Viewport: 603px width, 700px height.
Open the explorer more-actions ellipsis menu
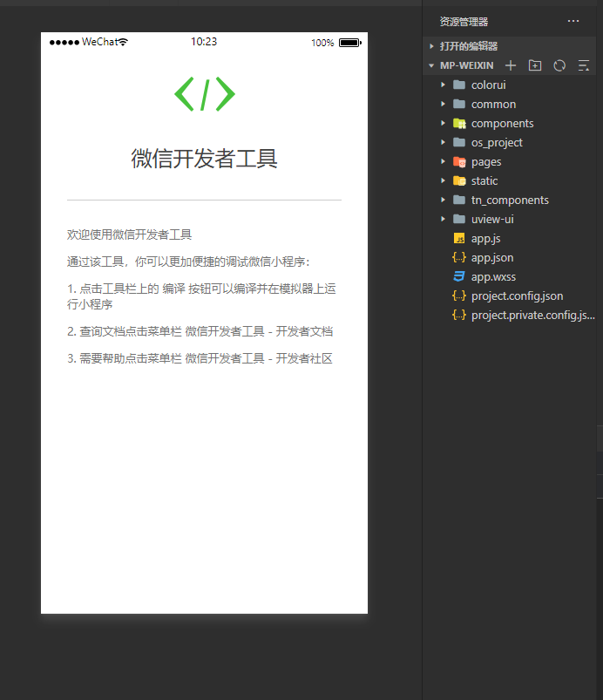[x=573, y=21]
